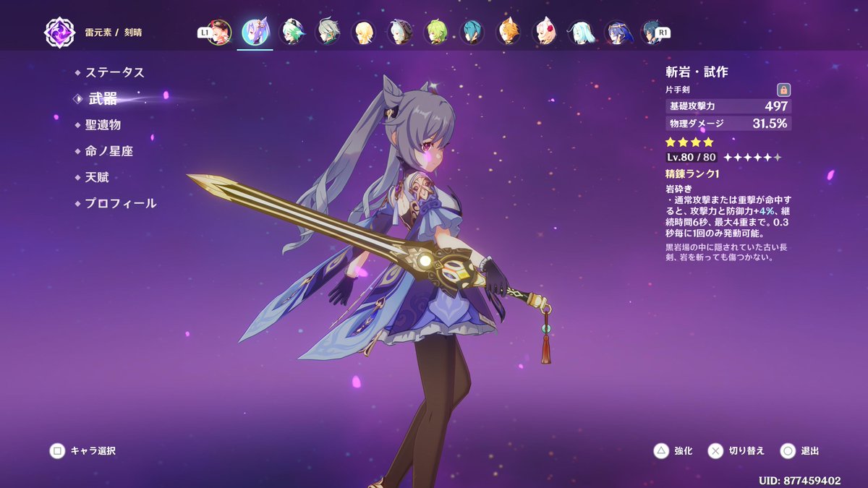Pick the third portrait with the teal ponytail
This screenshot has width=868, height=488.
pos(292,33)
